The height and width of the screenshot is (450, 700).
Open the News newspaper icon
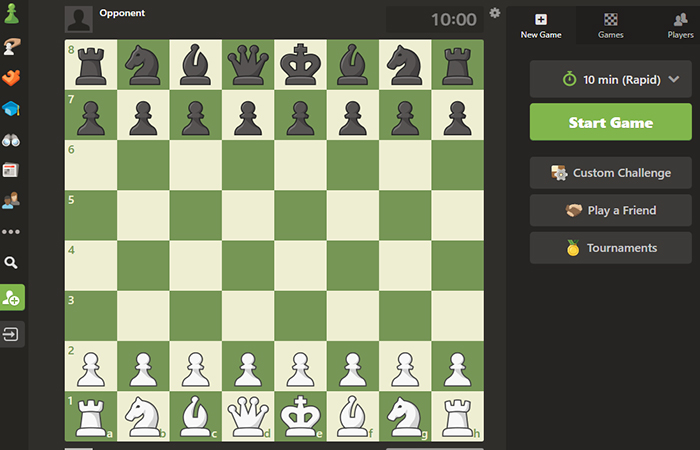point(11,170)
